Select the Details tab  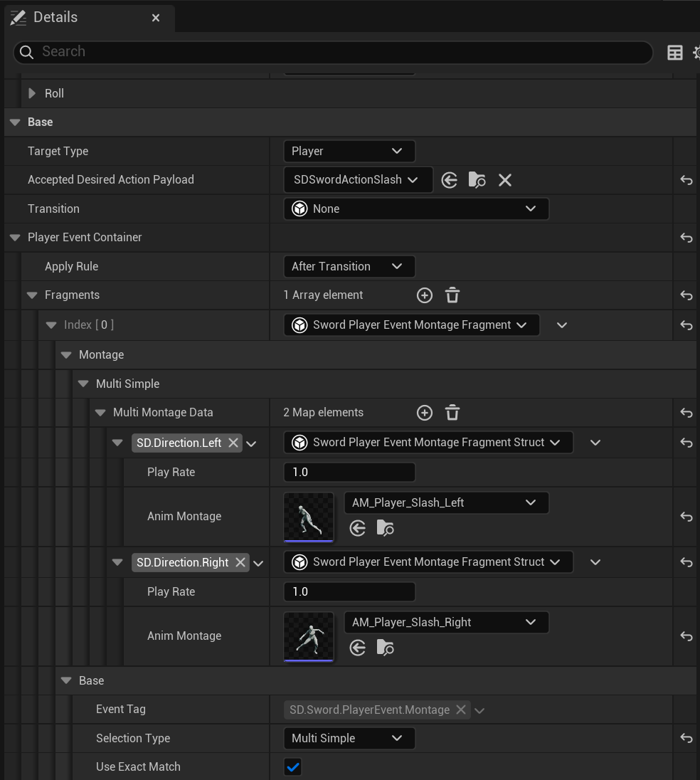click(55, 17)
